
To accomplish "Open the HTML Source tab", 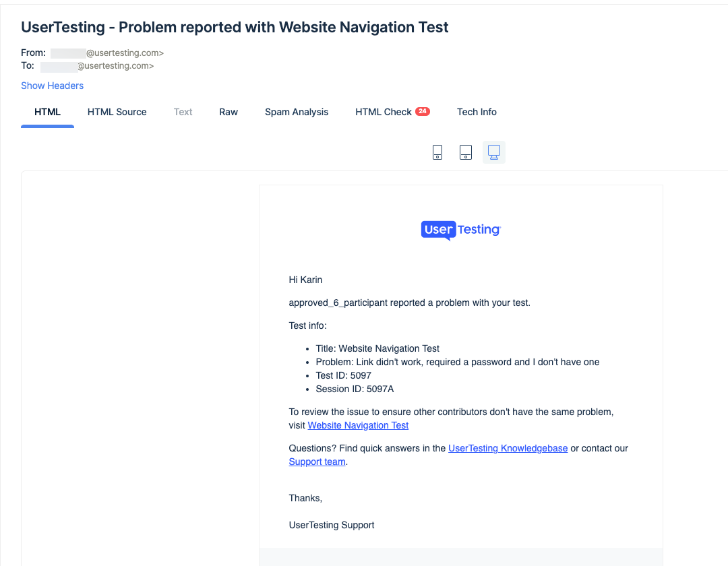I will coord(117,112).
